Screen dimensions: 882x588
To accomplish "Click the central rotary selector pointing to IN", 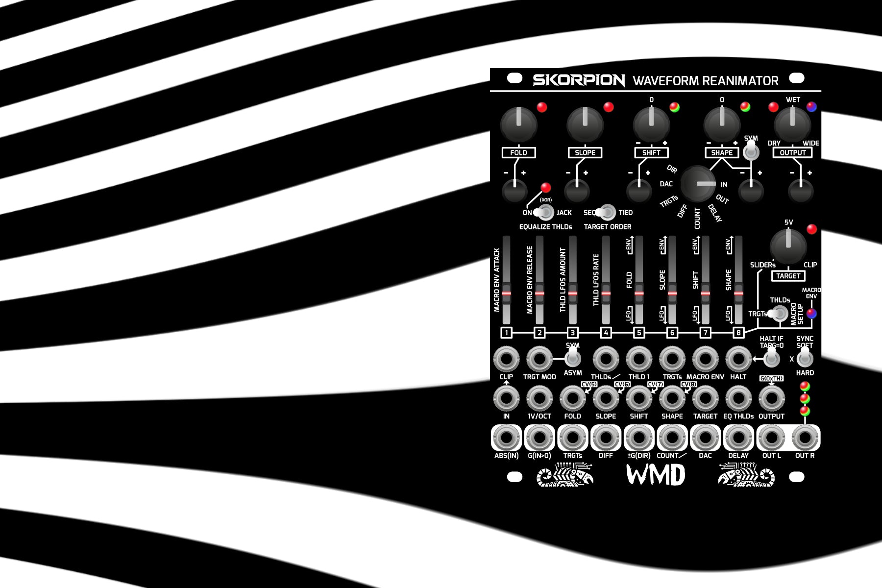I will (698, 185).
